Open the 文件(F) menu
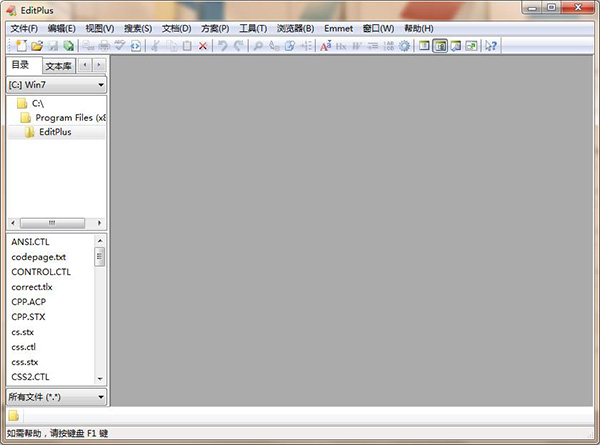 (x=24, y=28)
